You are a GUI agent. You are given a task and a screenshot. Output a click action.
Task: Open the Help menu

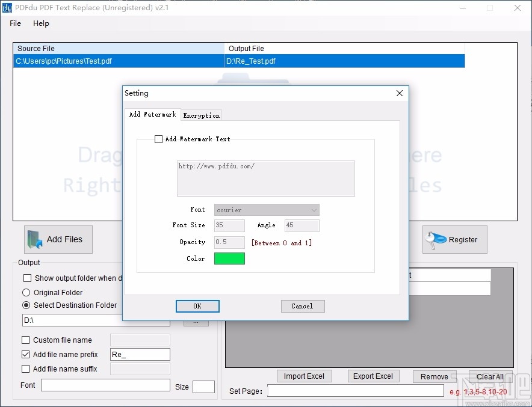point(41,23)
